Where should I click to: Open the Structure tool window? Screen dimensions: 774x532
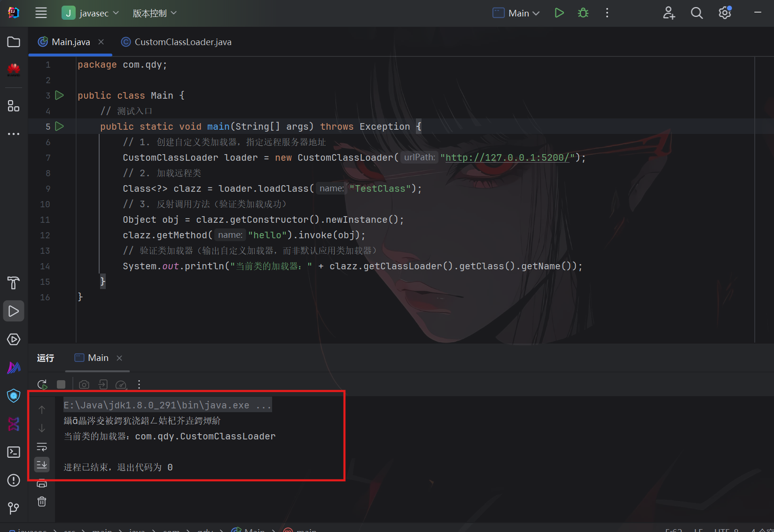click(x=14, y=106)
